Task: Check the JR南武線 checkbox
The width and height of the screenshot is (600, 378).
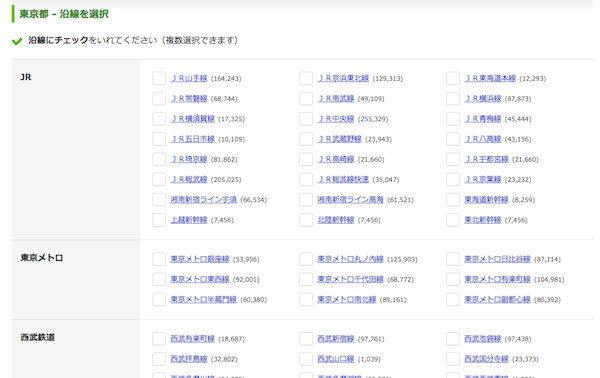Action: click(306, 99)
